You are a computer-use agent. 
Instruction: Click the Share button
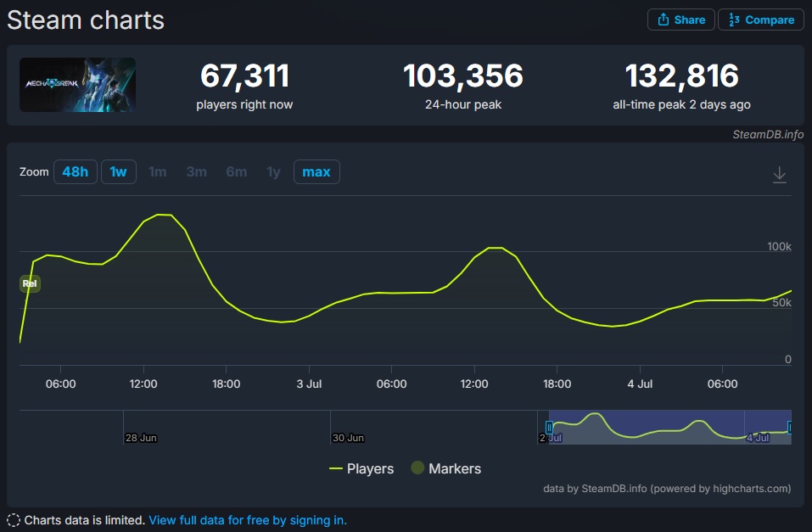point(680,20)
